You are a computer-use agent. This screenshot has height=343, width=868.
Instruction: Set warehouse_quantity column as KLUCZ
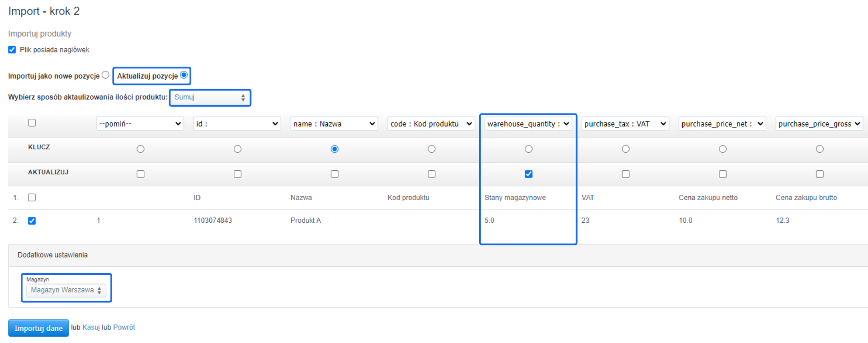[528, 149]
